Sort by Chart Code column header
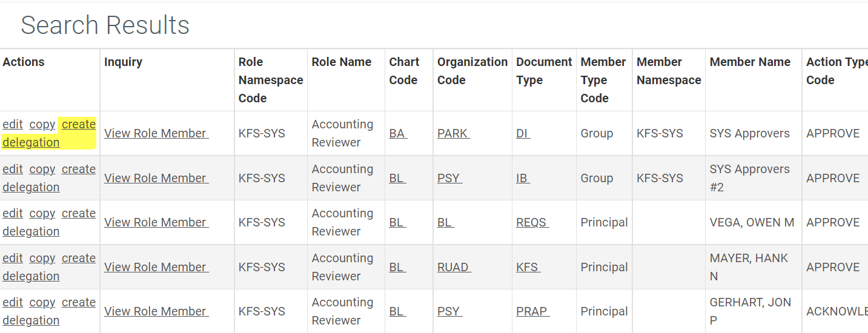Screen dimensions: 868x333 tap(404, 71)
